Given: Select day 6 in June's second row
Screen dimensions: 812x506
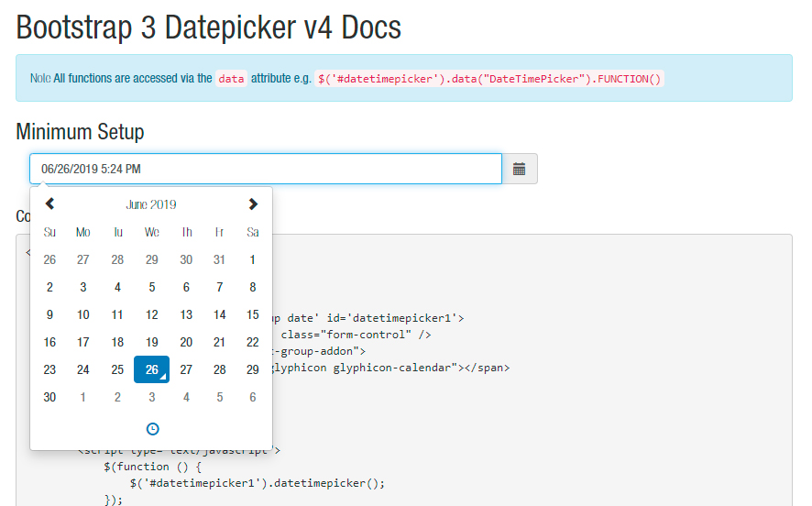Looking at the screenshot, I should click(x=186, y=287).
